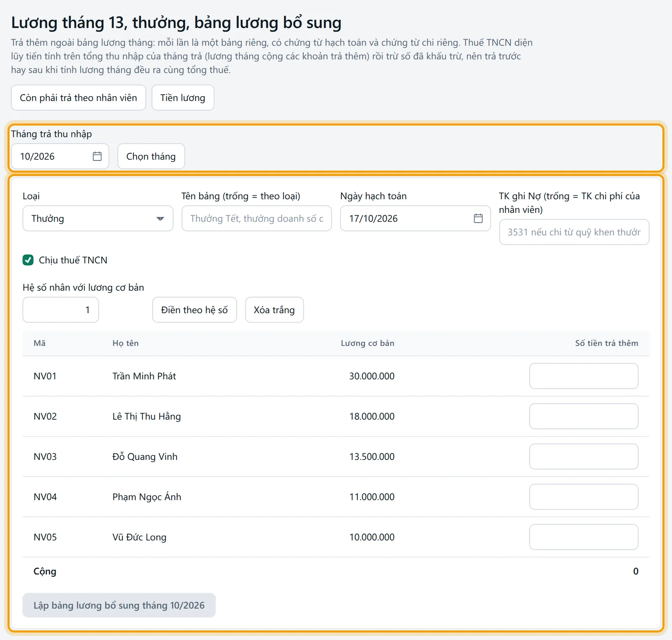Select employee code NV02

point(45,416)
